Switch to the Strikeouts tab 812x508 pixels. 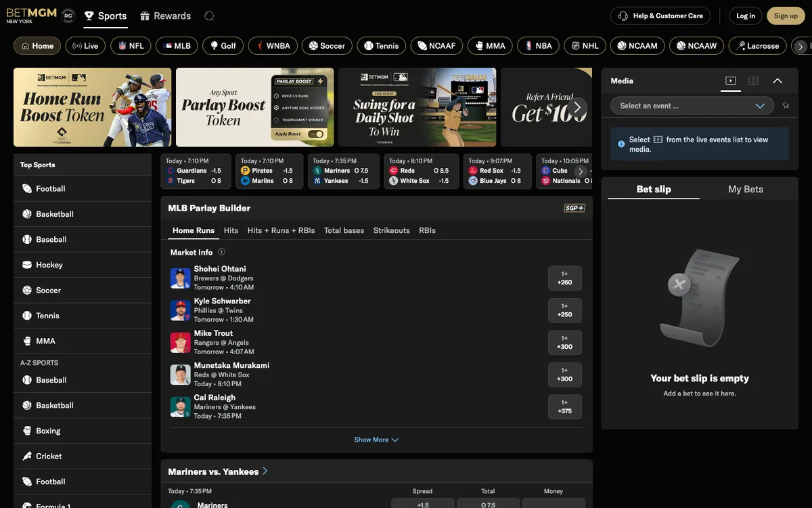click(392, 230)
